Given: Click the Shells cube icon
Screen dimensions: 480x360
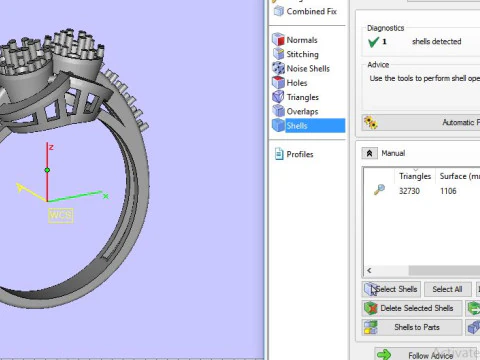Looking at the screenshot, I should point(278,126).
